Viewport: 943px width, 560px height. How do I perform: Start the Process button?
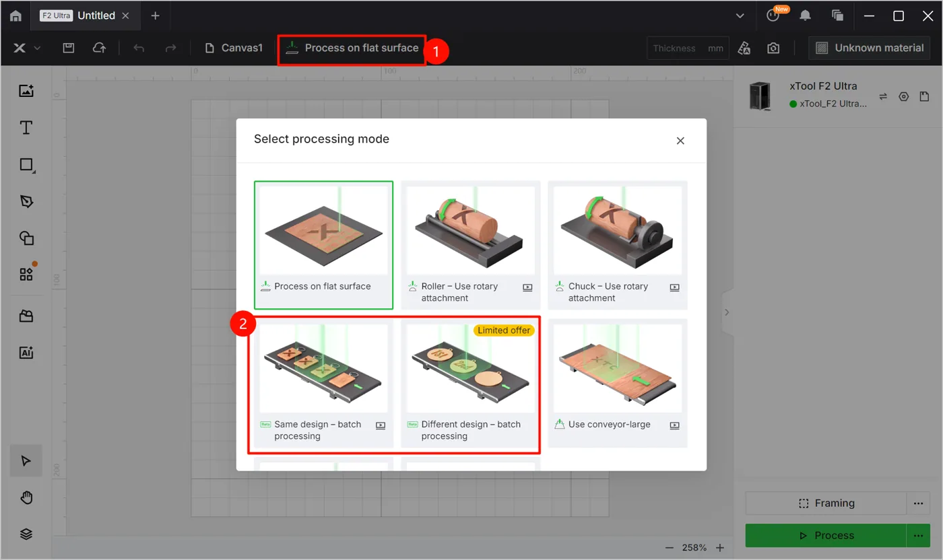point(826,536)
